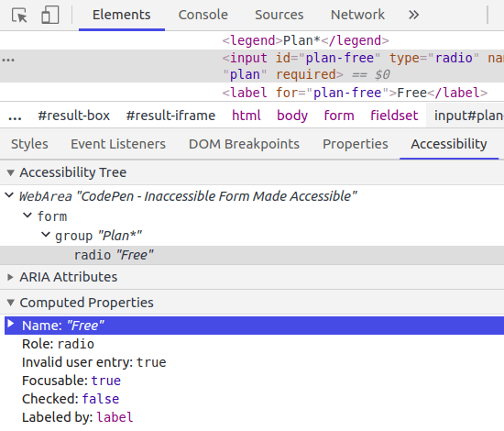Open the ellipsis menu beside the input row
The width and height of the screenshot is (504, 431).
(8, 60)
